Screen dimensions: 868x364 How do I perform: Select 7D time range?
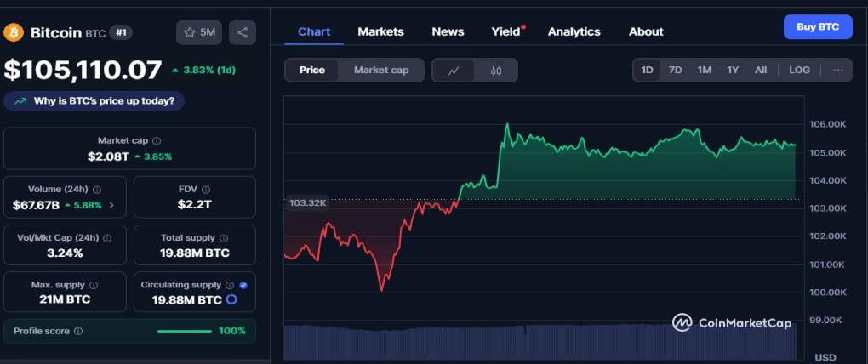pos(675,71)
